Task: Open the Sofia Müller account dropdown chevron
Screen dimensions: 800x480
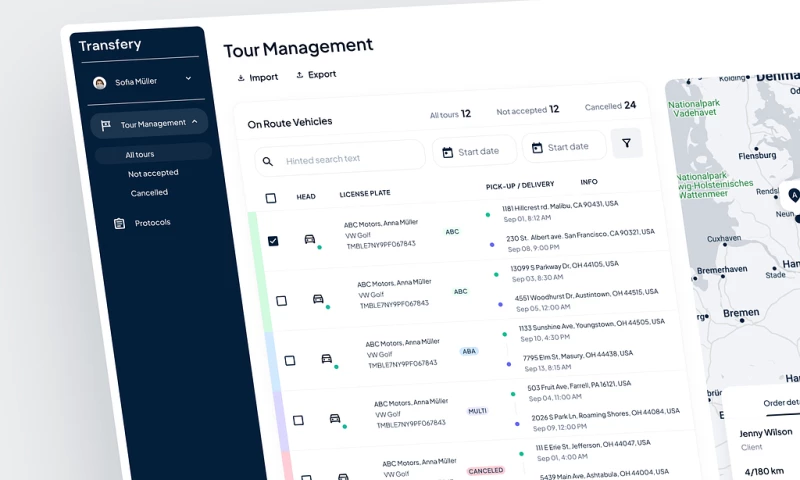Action: pyautogui.click(x=188, y=78)
